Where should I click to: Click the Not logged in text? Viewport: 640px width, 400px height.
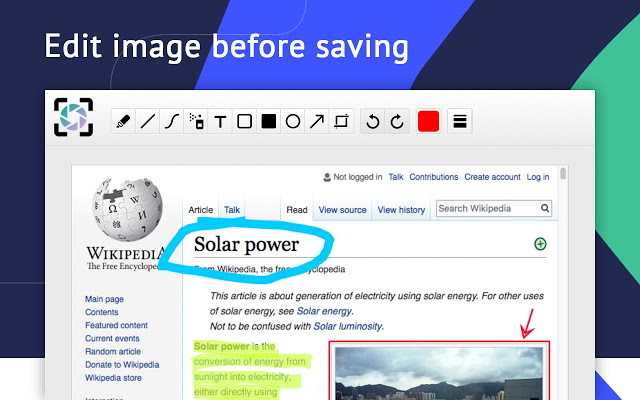[x=358, y=177]
